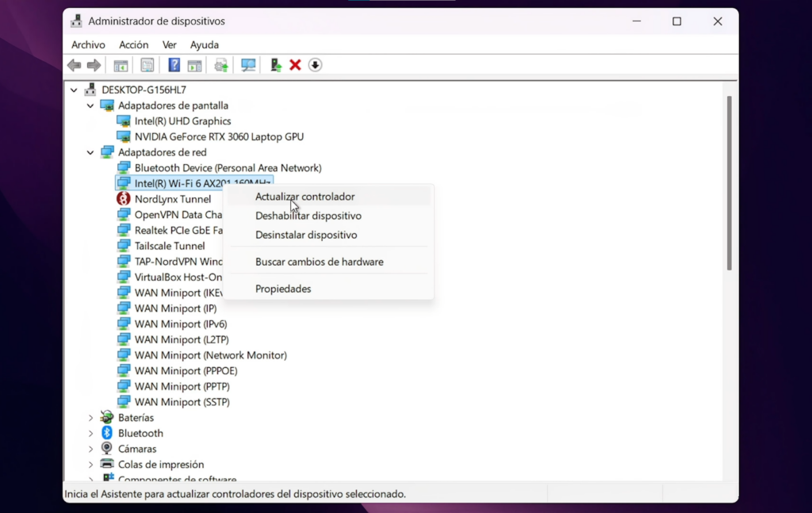Image resolution: width=812 pixels, height=513 pixels.
Task: Click the scan for hardware changes monitor icon
Action: pyautogui.click(x=248, y=65)
